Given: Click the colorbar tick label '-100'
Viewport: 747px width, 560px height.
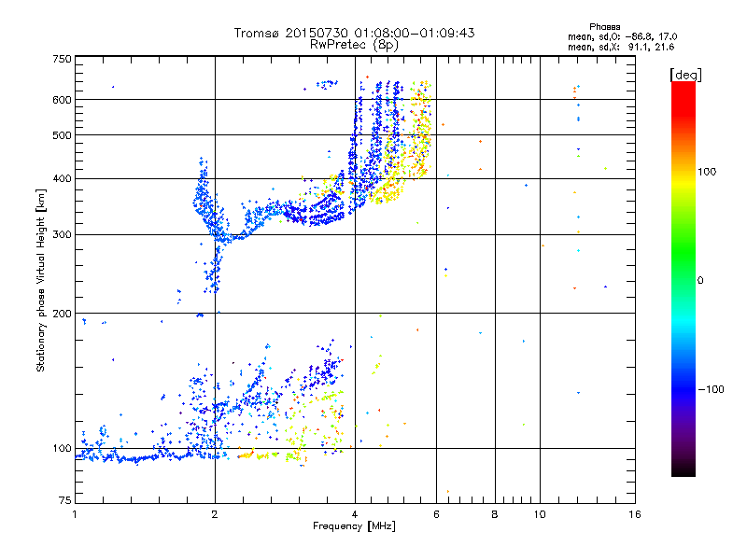Looking at the screenshot, I should point(711,389).
